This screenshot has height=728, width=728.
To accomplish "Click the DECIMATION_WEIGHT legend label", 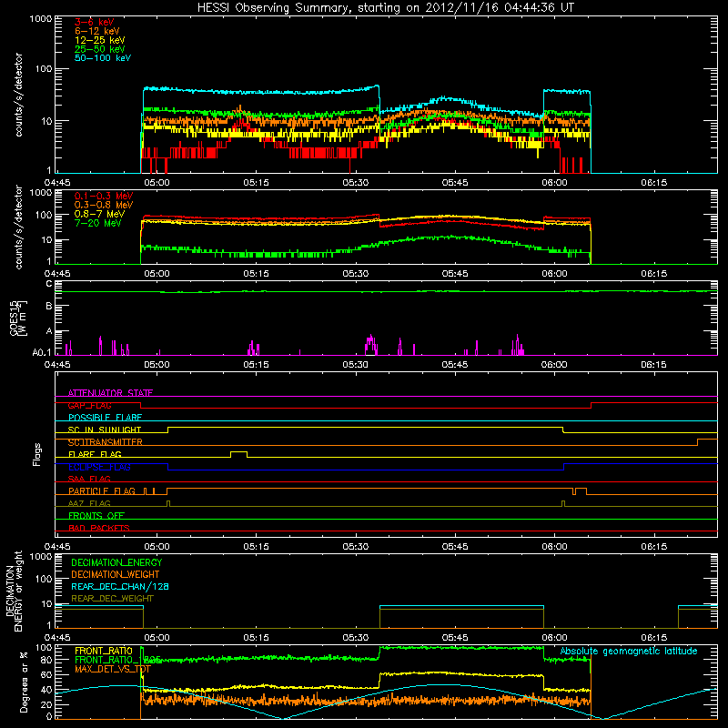I will point(116,574).
